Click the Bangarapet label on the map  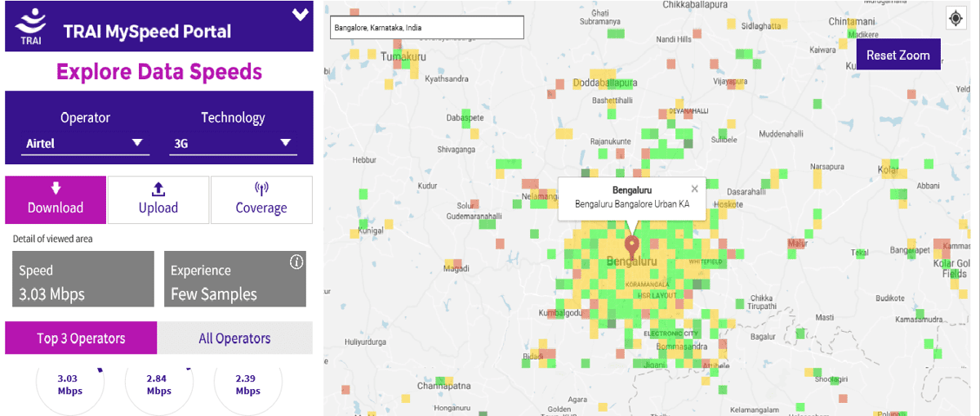tap(910, 249)
